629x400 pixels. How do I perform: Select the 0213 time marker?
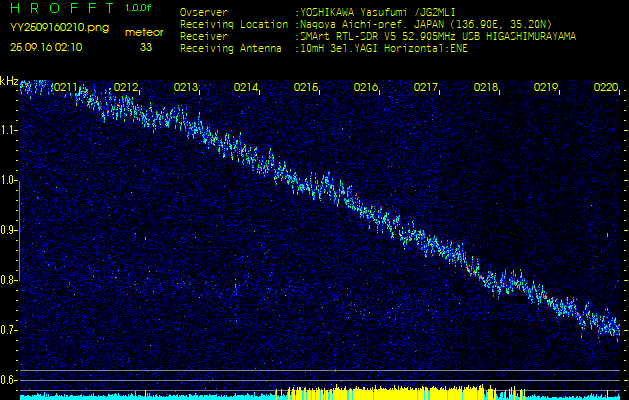(x=186, y=88)
